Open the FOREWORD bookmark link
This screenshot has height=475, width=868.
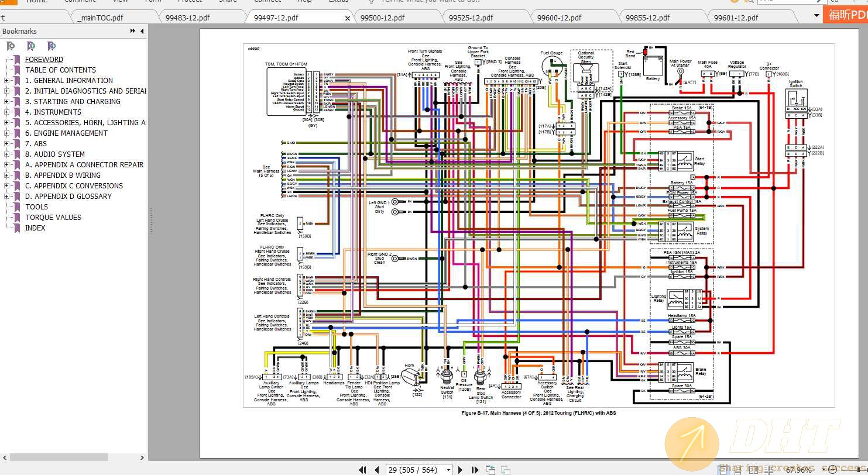pos(44,59)
